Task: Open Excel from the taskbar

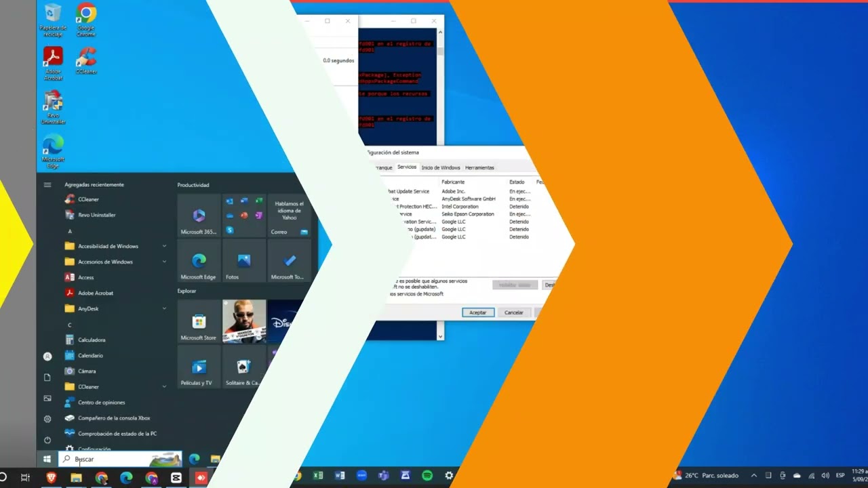Action: click(318, 476)
